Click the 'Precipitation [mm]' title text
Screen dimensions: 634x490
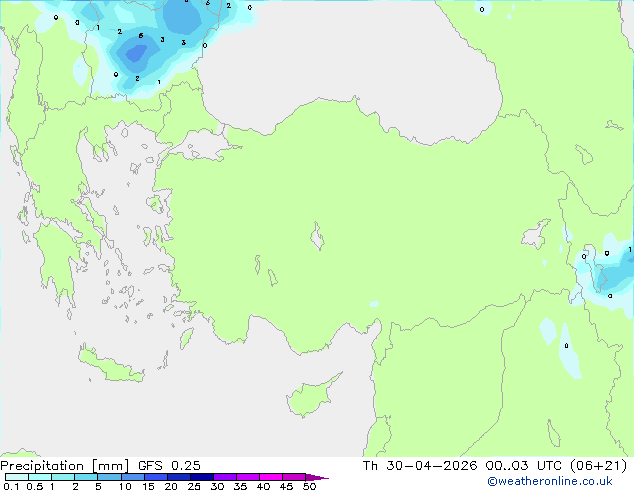[x=65, y=466]
